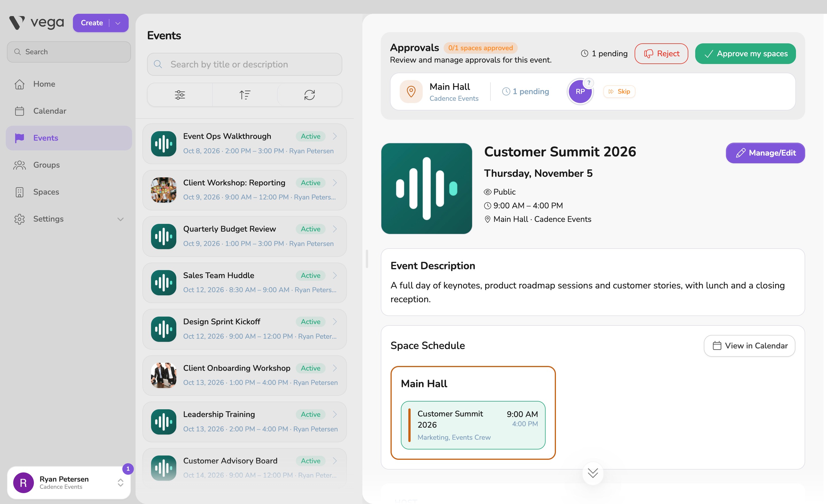The width and height of the screenshot is (827, 504).
Task: Reject the event approval
Action: pos(661,54)
